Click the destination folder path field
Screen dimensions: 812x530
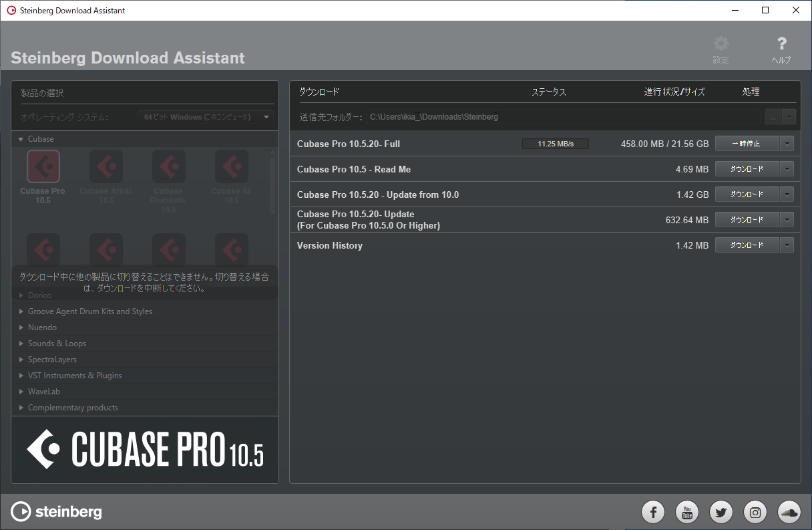pos(563,117)
